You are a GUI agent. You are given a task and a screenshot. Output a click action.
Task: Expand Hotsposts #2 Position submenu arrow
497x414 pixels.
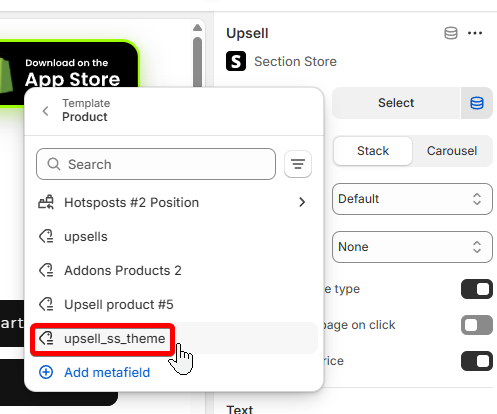click(x=302, y=202)
